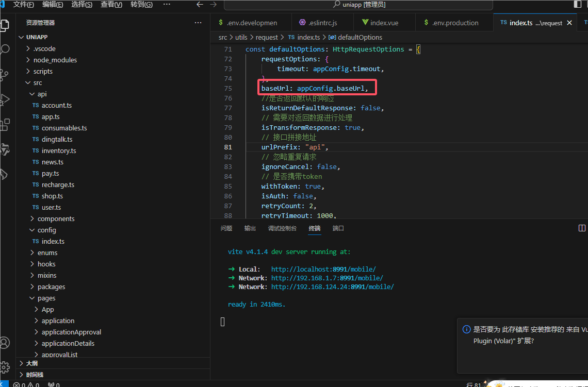Open the 192.168.124.24:8991 network link

pyautogui.click(x=332, y=287)
